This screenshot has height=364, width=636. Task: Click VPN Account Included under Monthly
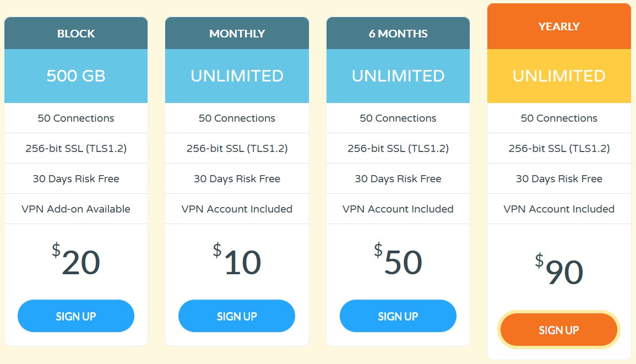(x=237, y=209)
